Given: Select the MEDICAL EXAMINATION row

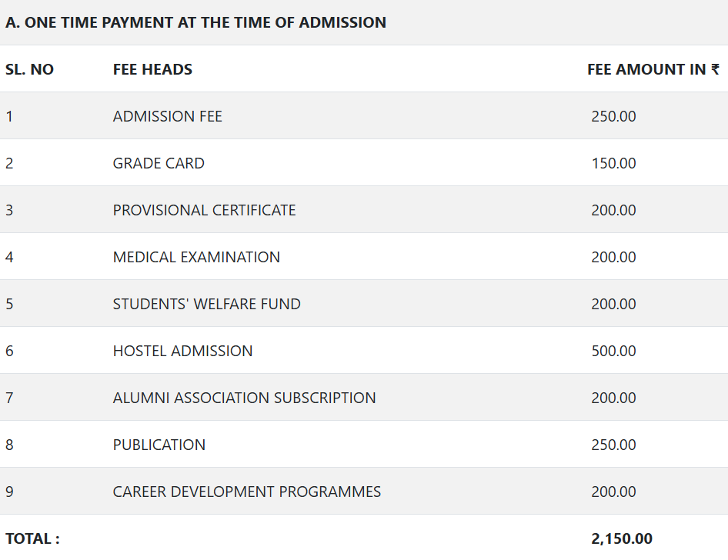Looking at the screenshot, I should pos(196,257).
